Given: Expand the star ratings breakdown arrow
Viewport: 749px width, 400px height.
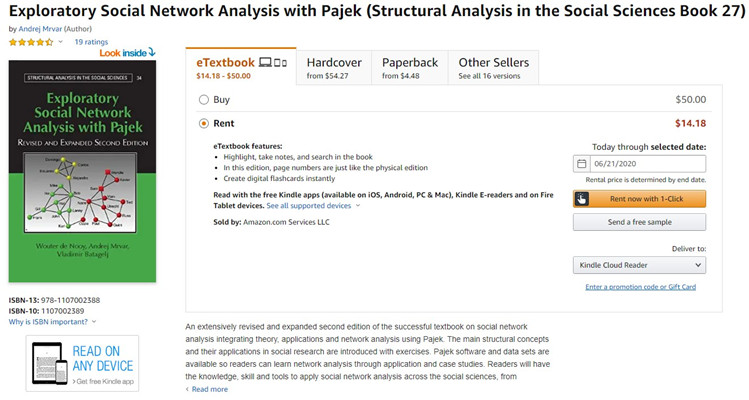Looking at the screenshot, I should point(61,43).
